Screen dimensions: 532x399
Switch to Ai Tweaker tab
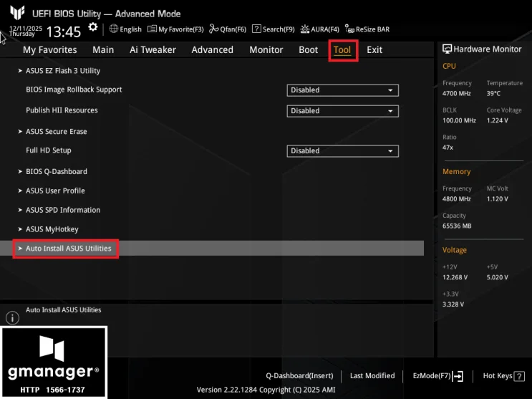(153, 50)
